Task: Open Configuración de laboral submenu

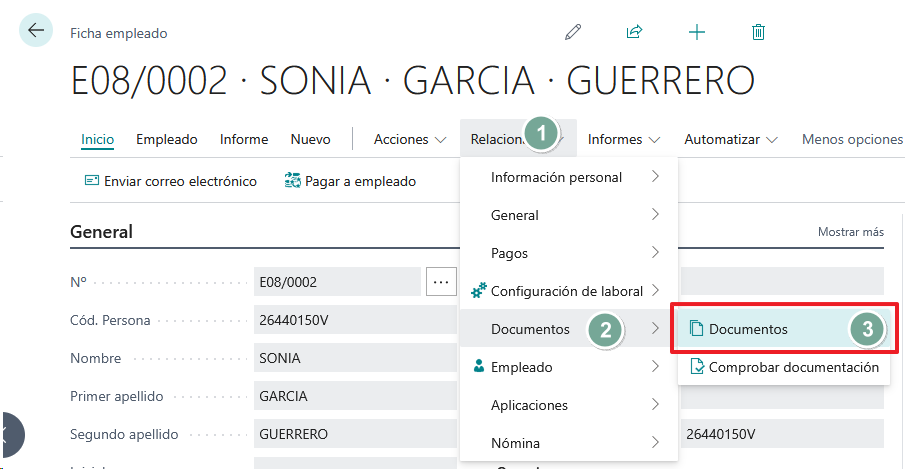Action: pyautogui.click(x=569, y=291)
